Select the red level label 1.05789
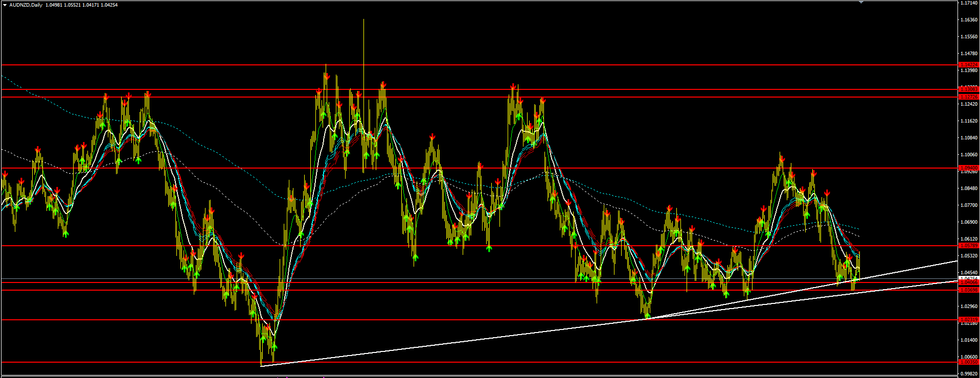 tap(969, 246)
